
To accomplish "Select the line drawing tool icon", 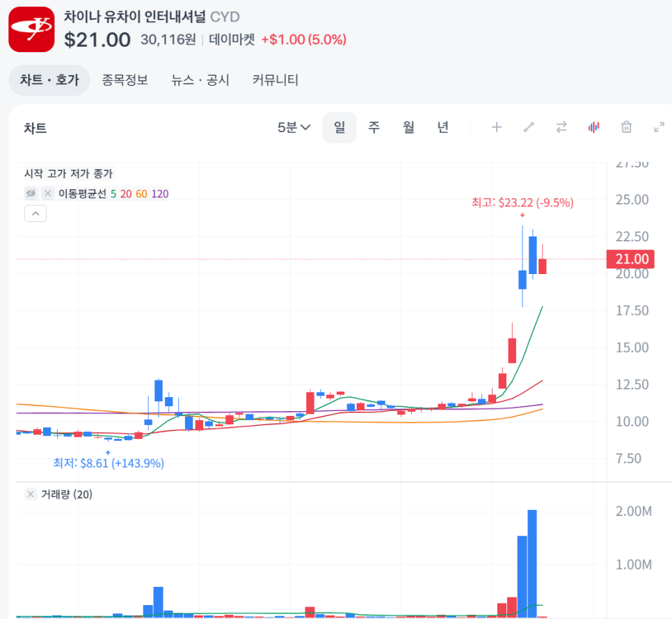I will pos(529,127).
